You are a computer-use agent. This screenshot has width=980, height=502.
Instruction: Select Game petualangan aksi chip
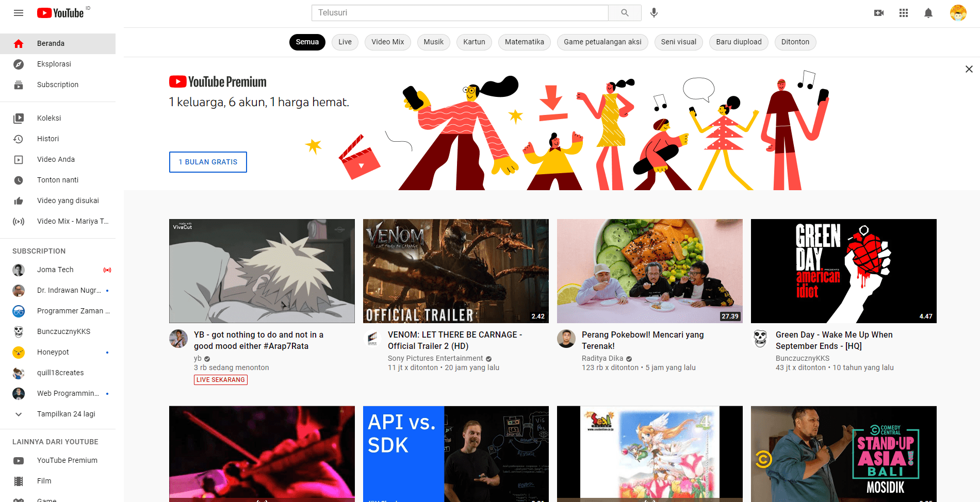coord(602,42)
